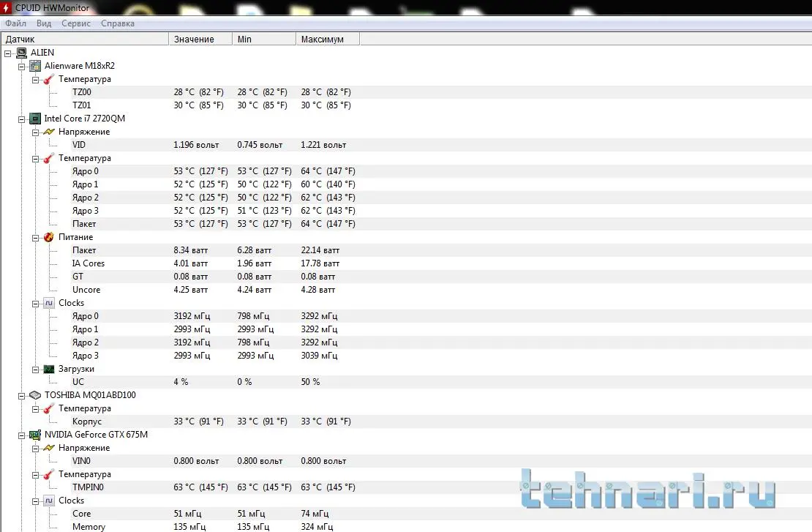Screen dimensions: 812x532
Task: Collapse the Питание power section
Action: pyautogui.click(x=35, y=238)
